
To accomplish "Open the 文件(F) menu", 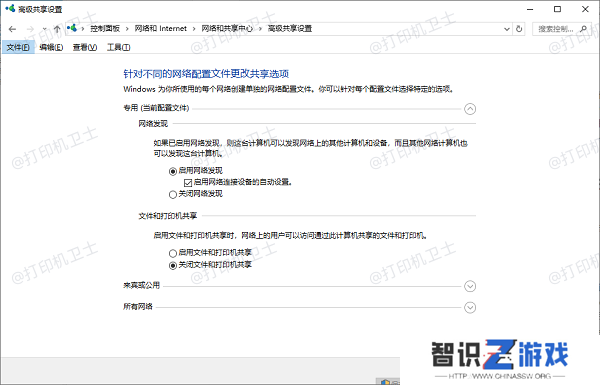I will [x=18, y=47].
